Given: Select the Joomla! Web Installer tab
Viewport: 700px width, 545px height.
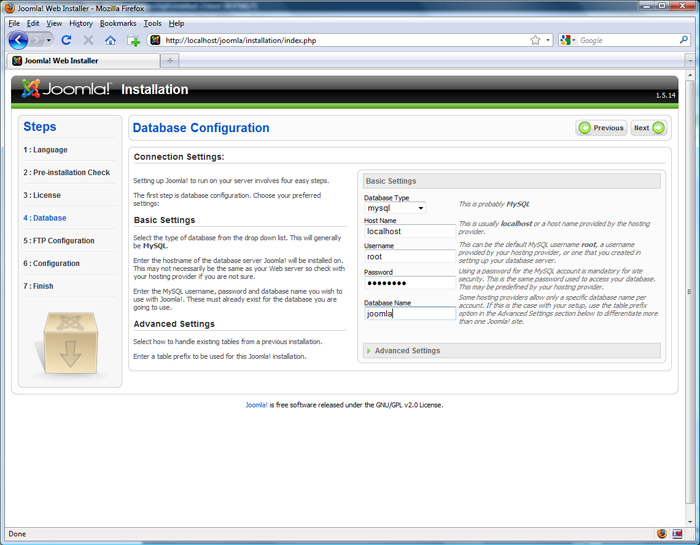Looking at the screenshot, I should click(83, 61).
